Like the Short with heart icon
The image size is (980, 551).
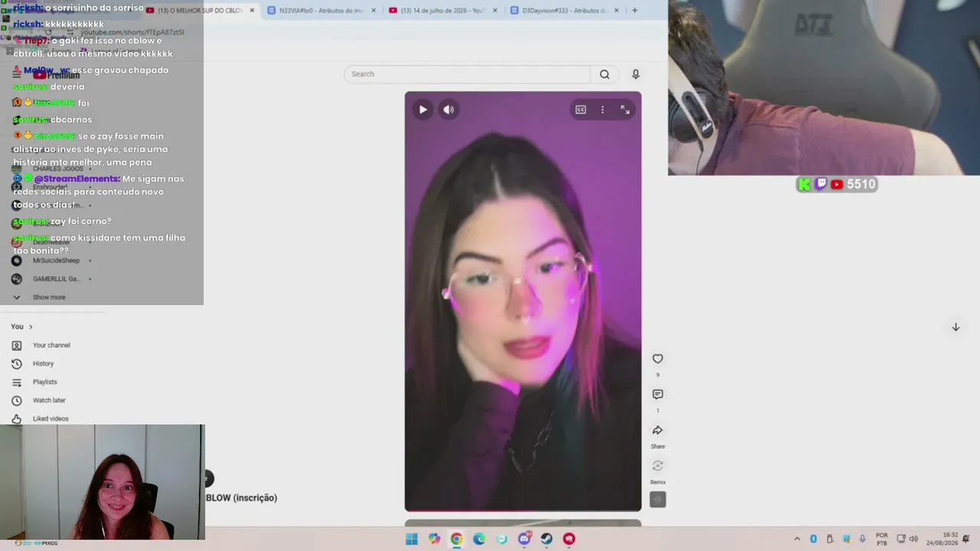click(x=658, y=359)
